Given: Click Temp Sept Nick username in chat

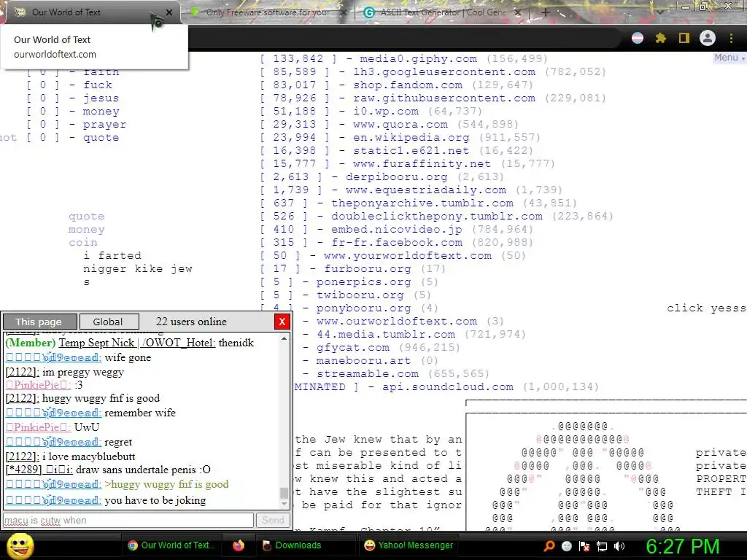Looking at the screenshot, I should pos(136,343).
